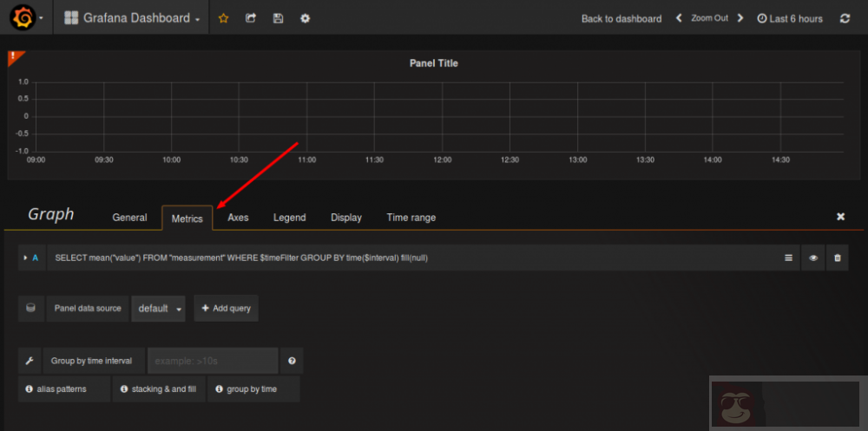Go to the Legend tab
The height and width of the screenshot is (431, 868).
pyautogui.click(x=290, y=218)
